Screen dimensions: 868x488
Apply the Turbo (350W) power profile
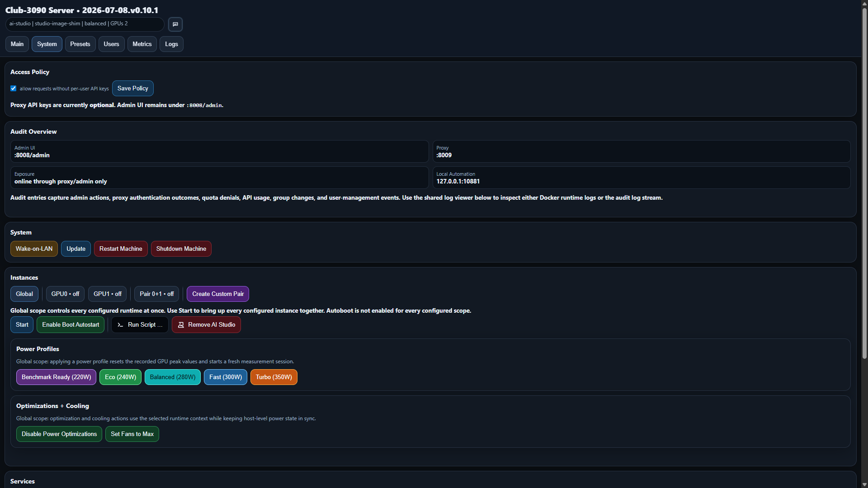274,377
